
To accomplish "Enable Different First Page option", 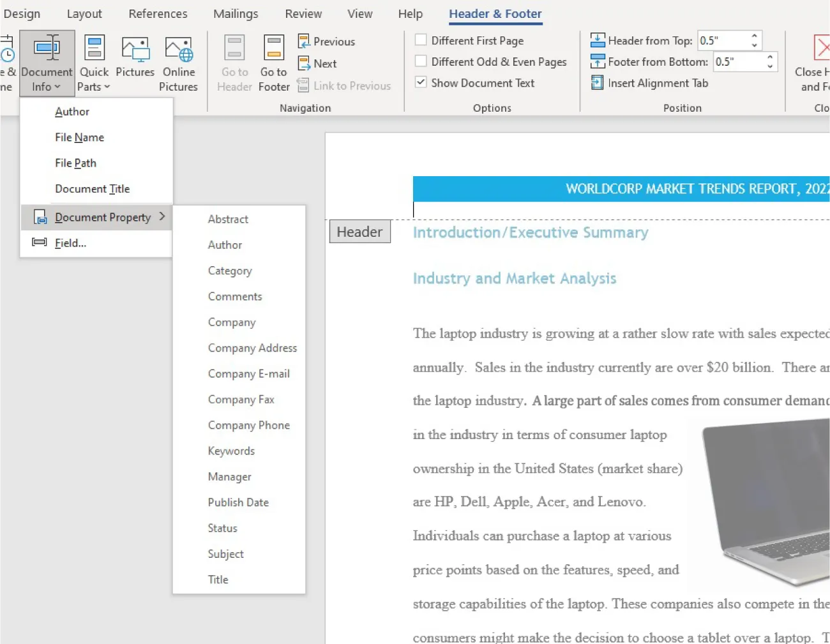I will click(x=420, y=40).
